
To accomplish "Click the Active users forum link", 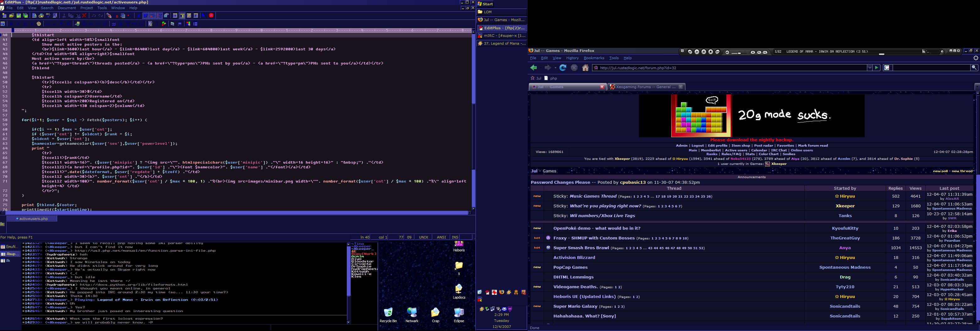I will (x=736, y=150).
